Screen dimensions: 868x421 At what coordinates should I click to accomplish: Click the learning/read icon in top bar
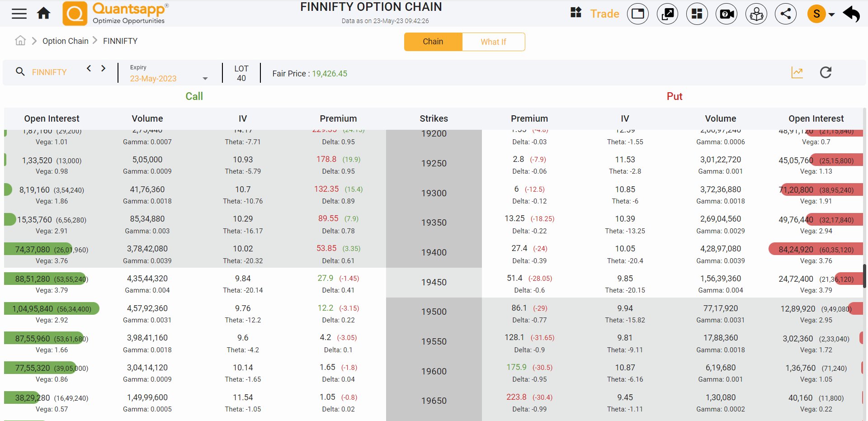click(756, 14)
